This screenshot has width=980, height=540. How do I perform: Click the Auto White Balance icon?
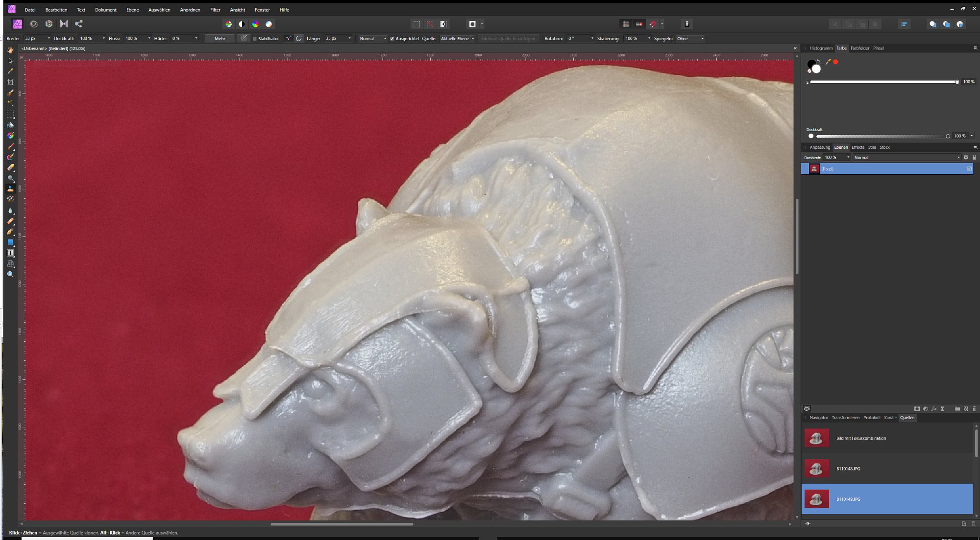[x=269, y=24]
